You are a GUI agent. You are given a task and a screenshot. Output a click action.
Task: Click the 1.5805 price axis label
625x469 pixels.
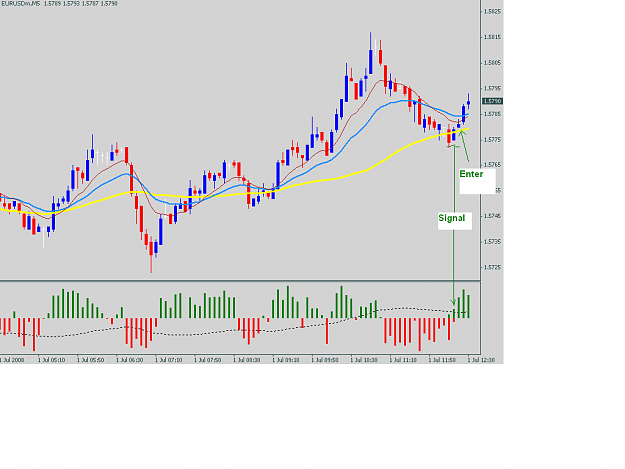(492, 63)
